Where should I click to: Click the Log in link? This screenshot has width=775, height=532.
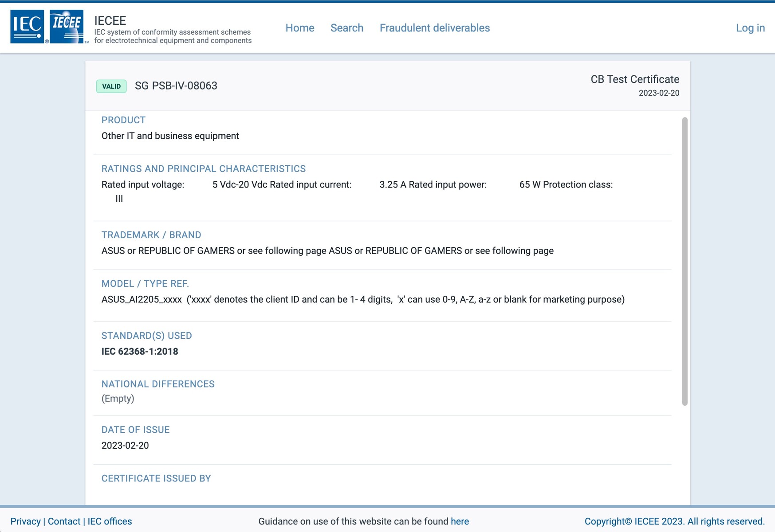pyautogui.click(x=750, y=28)
